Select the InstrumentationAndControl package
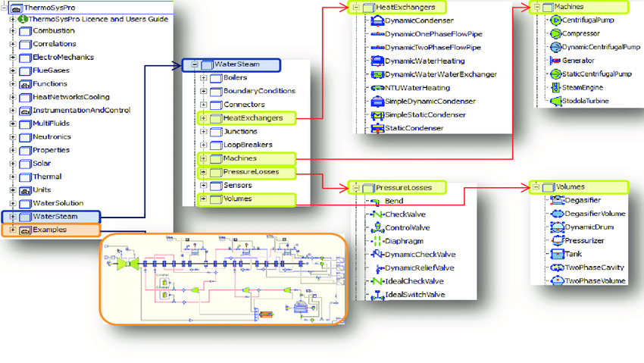The image size is (644, 363). pos(81,111)
